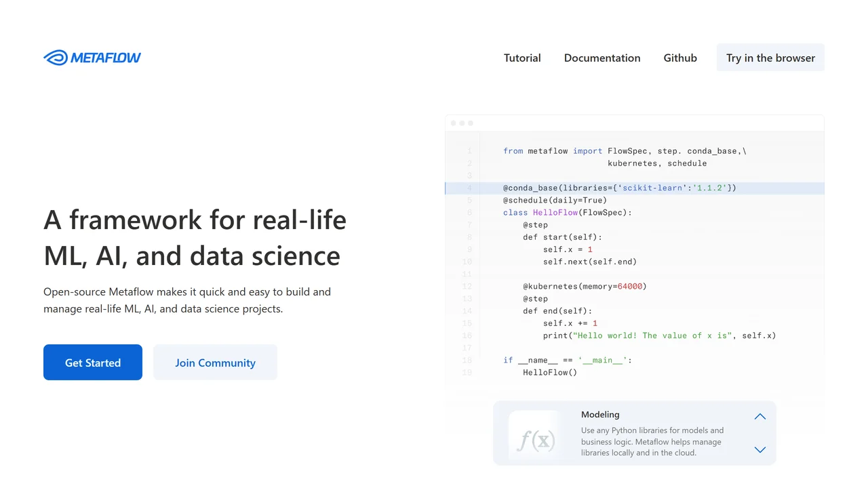Select code line "self.x = 1"

tap(568, 249)
